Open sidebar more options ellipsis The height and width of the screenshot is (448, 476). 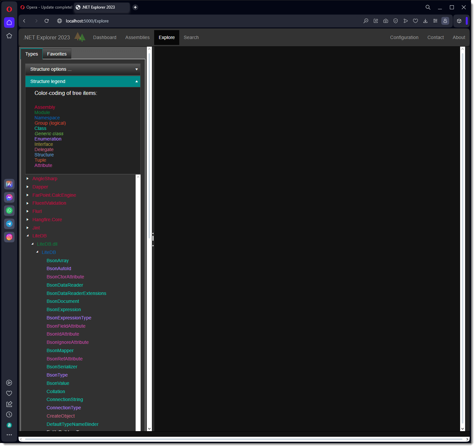pos(9,435)
